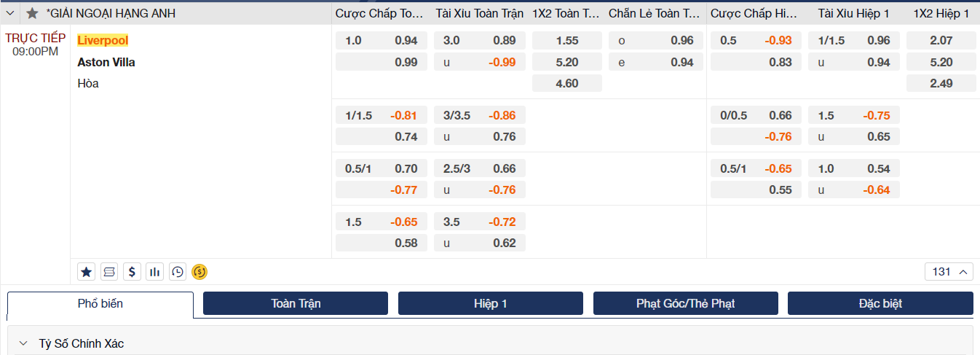Click the yellow cash-out coin icon

click(199, 272)
